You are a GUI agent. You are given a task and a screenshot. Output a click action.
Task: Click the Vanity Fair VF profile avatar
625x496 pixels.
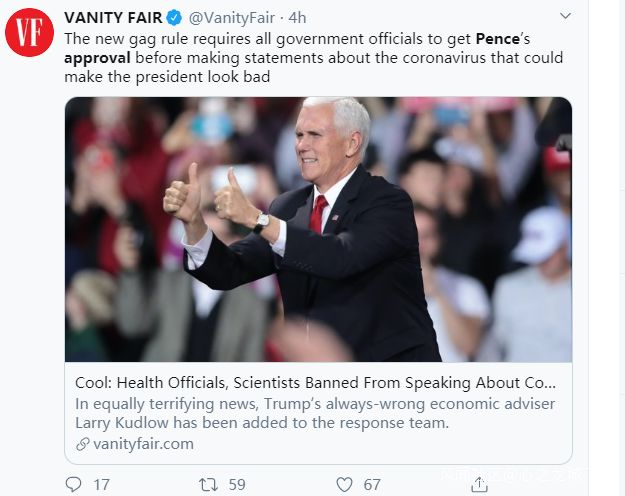pyautogui.click(x=29, y=33)
